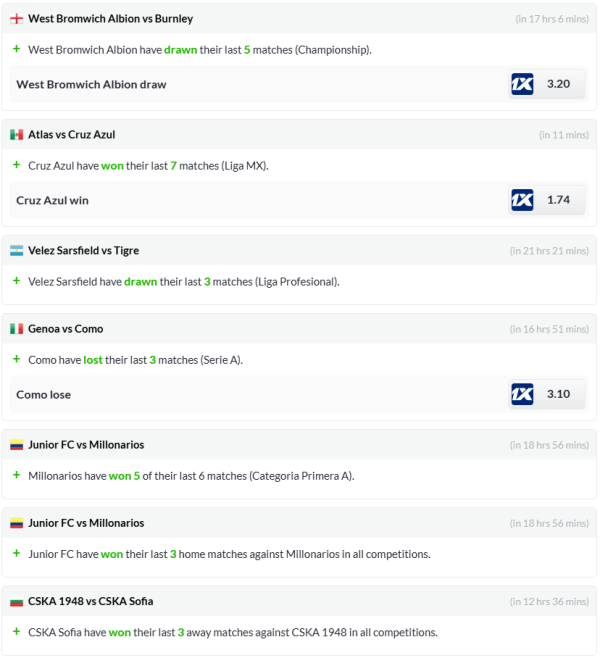600x658 pixels.
Task: Click 1X bookmaker logo for Como lose
Action: click(x=522, y=394)
